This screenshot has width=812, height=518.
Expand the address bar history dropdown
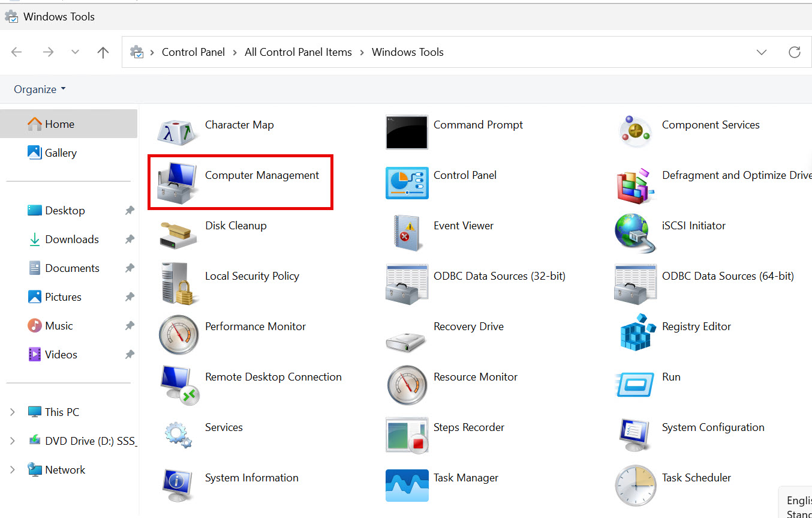click(x=762, y=52)
